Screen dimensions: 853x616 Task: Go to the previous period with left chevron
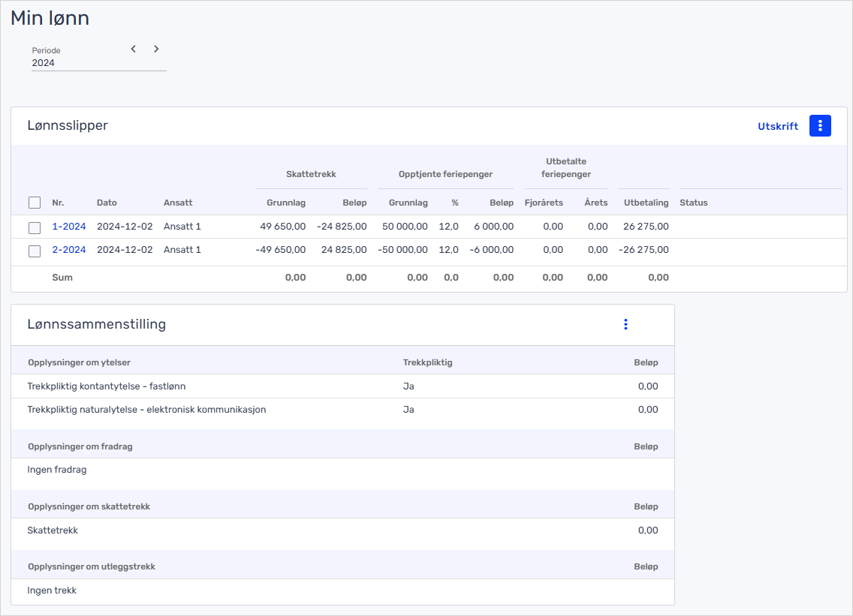(x=134, y=49)
